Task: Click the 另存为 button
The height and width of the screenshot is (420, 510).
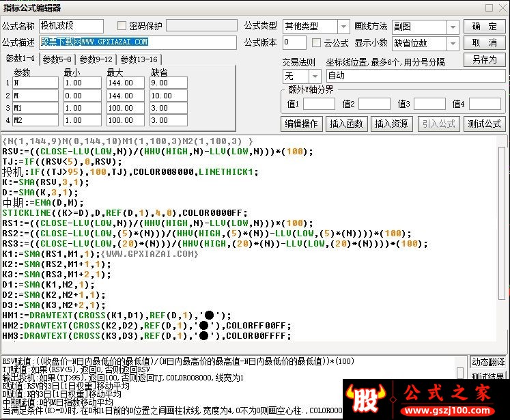Action: 484,60
